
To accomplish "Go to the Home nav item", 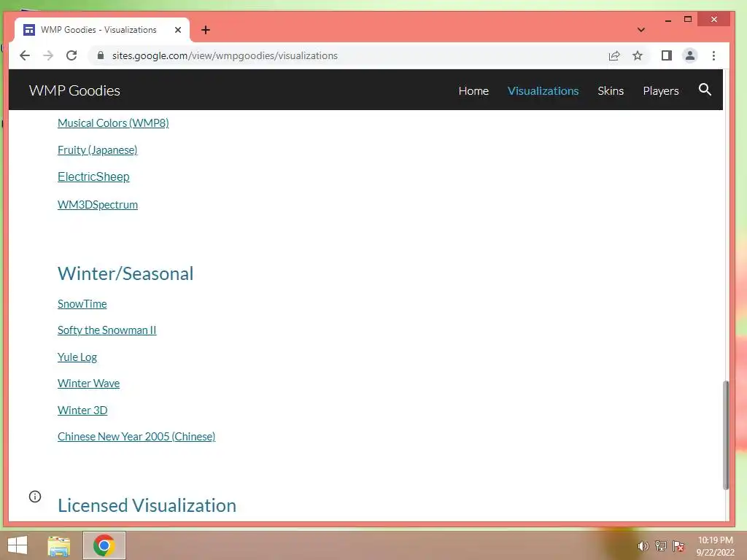I will click(x=473, y=90).
